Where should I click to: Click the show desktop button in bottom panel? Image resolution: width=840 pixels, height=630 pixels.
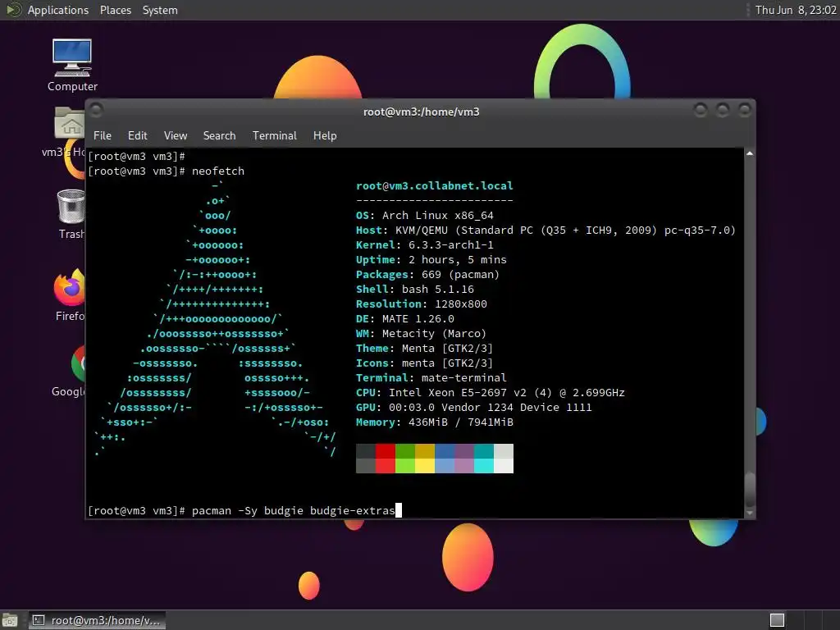pyautogui.click(x=10, y=620)
